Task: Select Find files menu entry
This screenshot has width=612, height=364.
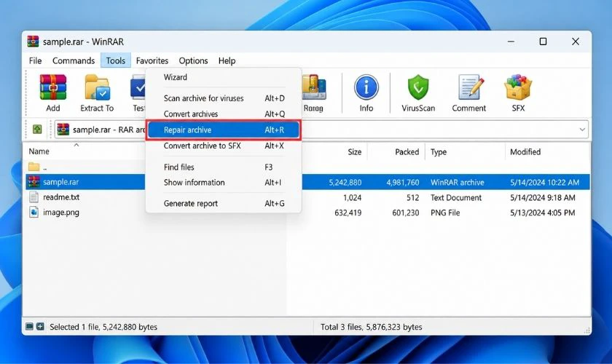Action: 223,167
